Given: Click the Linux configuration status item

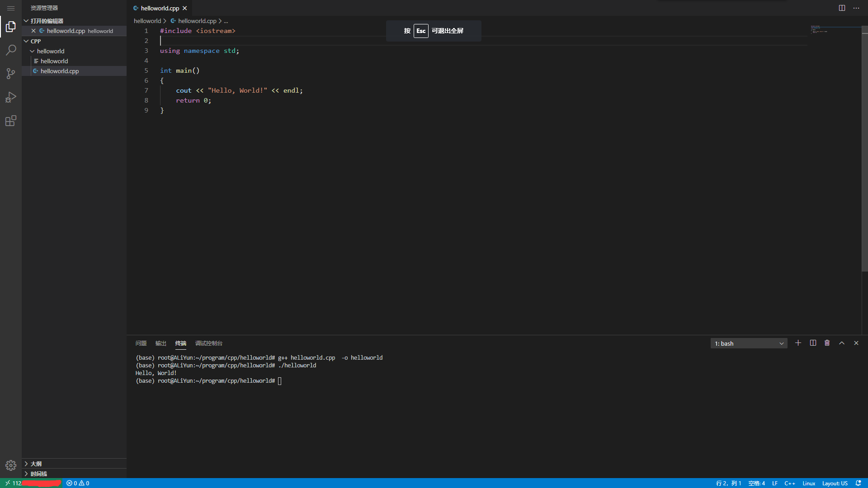Looking at the screenshot, I should coord(809,483).
